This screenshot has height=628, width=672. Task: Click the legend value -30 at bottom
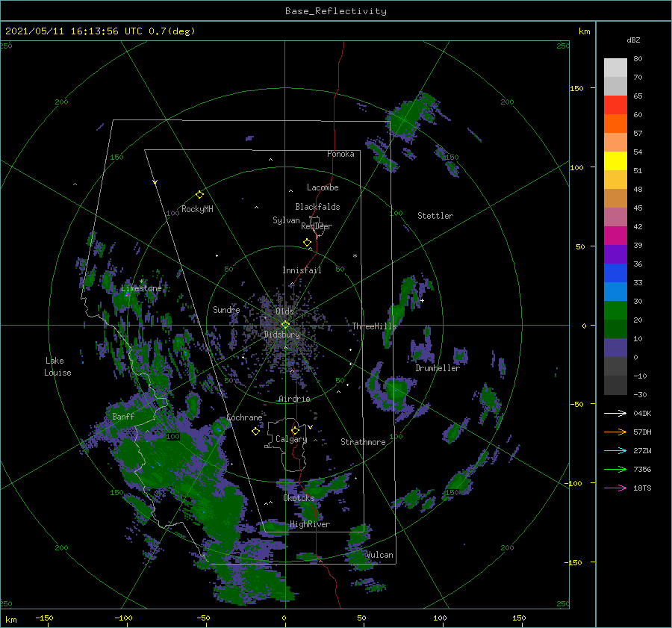pos(640,394)
